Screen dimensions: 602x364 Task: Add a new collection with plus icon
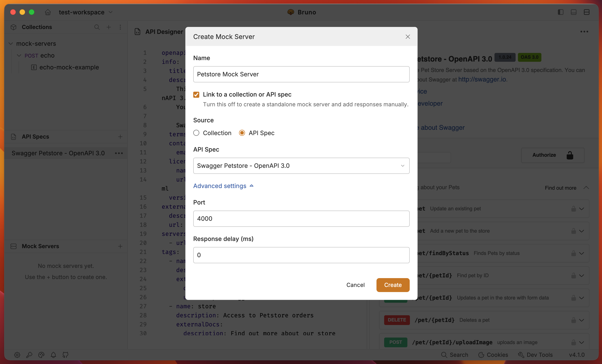point(108,27)
